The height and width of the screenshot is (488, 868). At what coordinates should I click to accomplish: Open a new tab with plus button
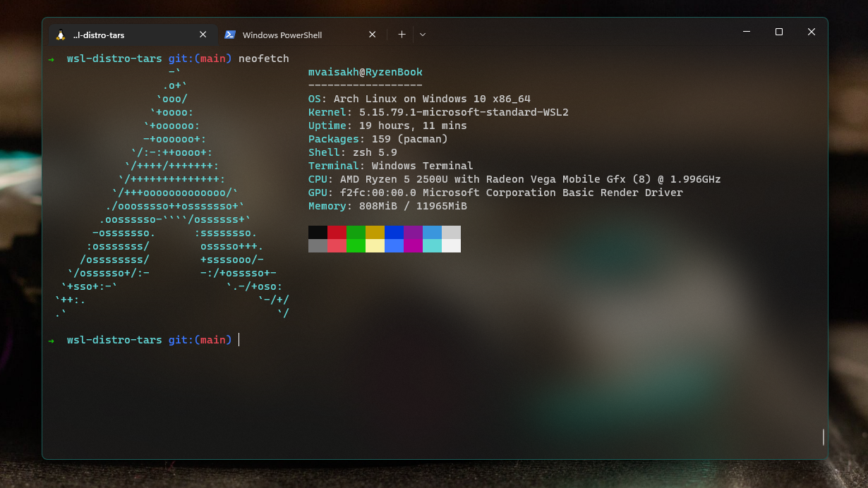[402, 34]
